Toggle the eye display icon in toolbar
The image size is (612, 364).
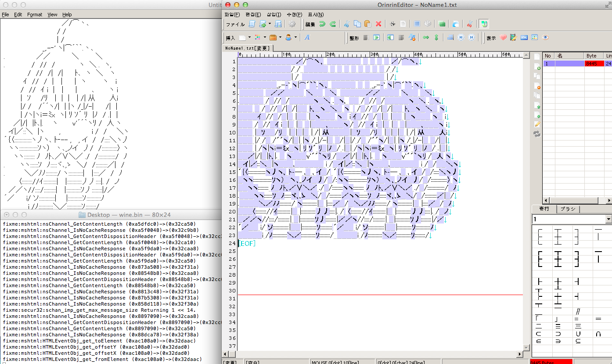tap(545, 38)
